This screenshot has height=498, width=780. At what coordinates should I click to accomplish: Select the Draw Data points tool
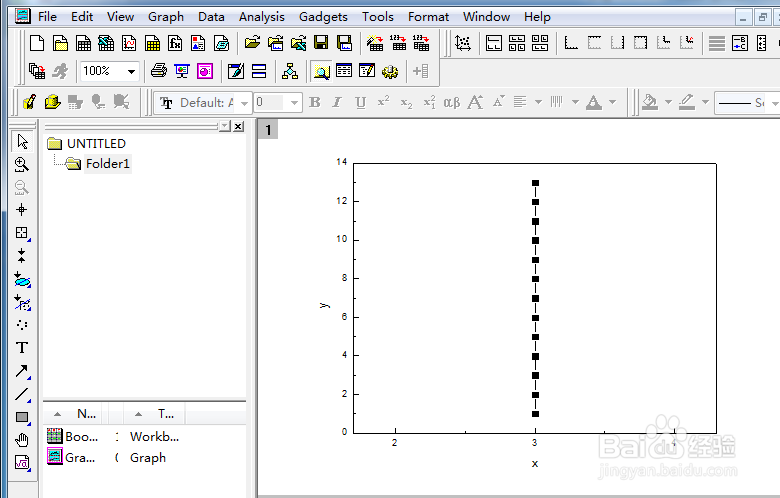(x=22, y=324)
